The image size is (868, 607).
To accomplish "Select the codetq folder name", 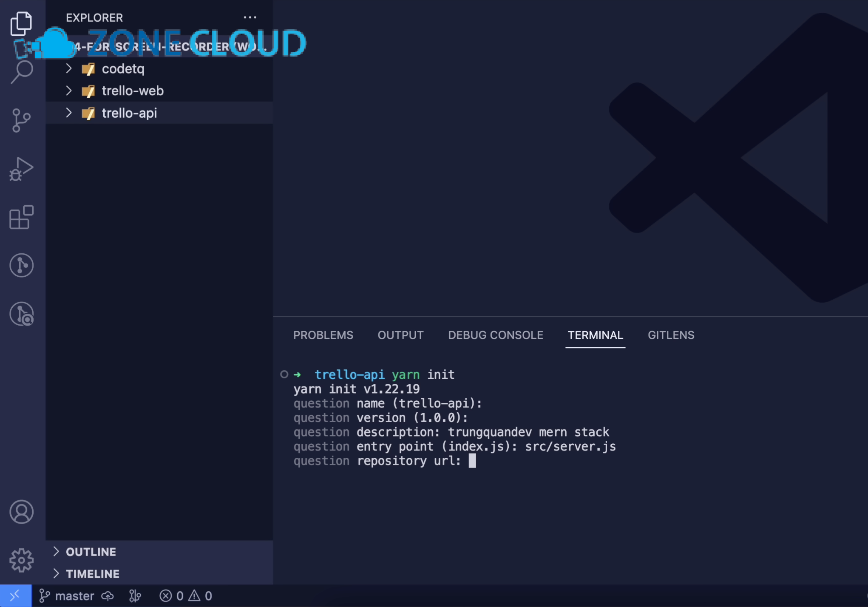I will coord(123,69).
